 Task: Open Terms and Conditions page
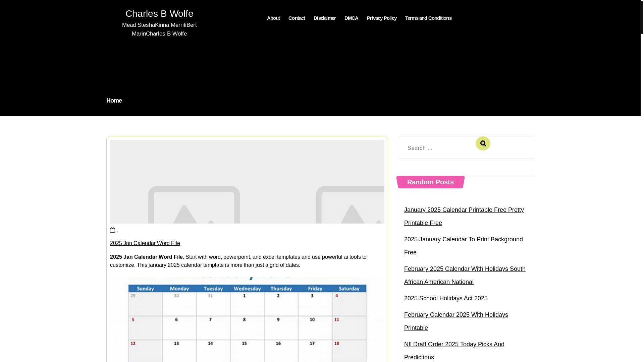click(428, 18)
